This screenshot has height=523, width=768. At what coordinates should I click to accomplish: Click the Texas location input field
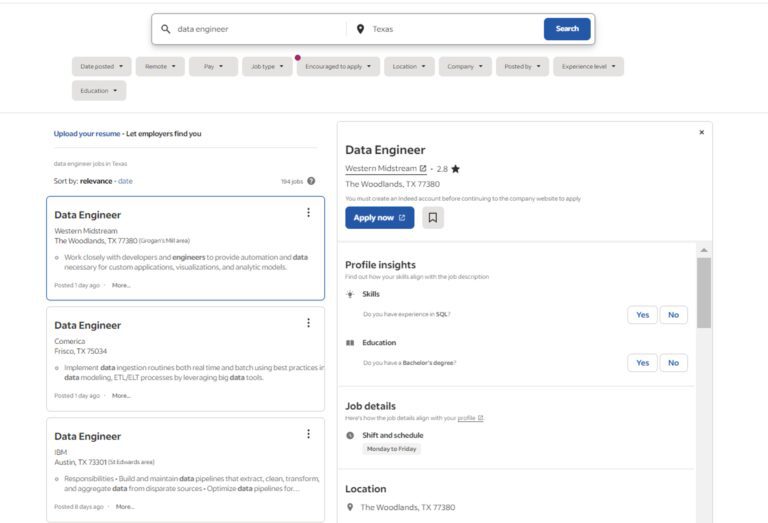[x=450, y=29]
